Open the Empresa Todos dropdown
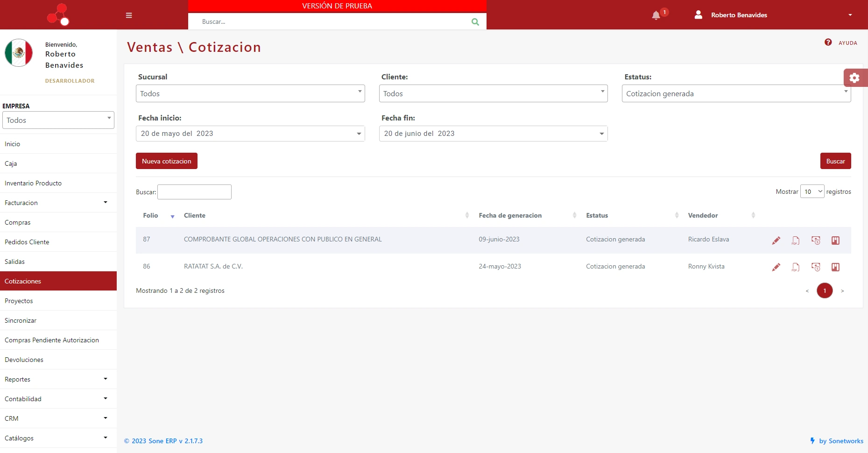This screenshot has width=868, height=453. pyautogui.click(x=58, y=120)
